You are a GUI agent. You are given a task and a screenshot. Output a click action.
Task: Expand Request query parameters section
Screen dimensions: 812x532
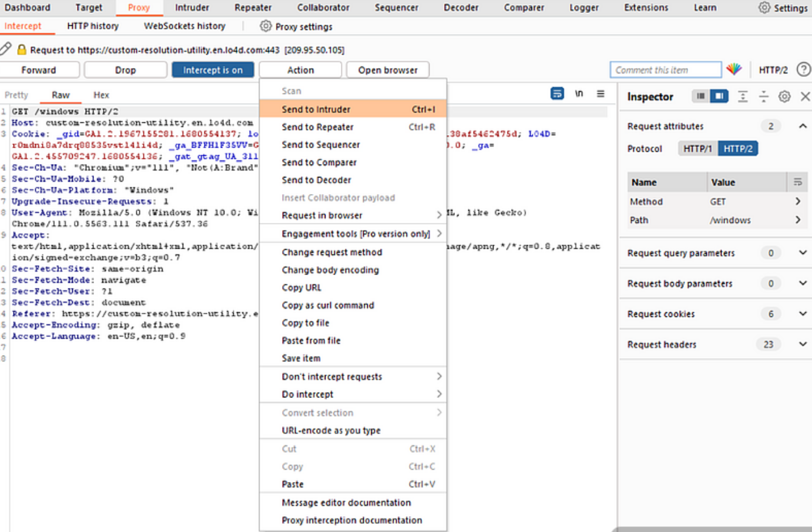point(803,253)
